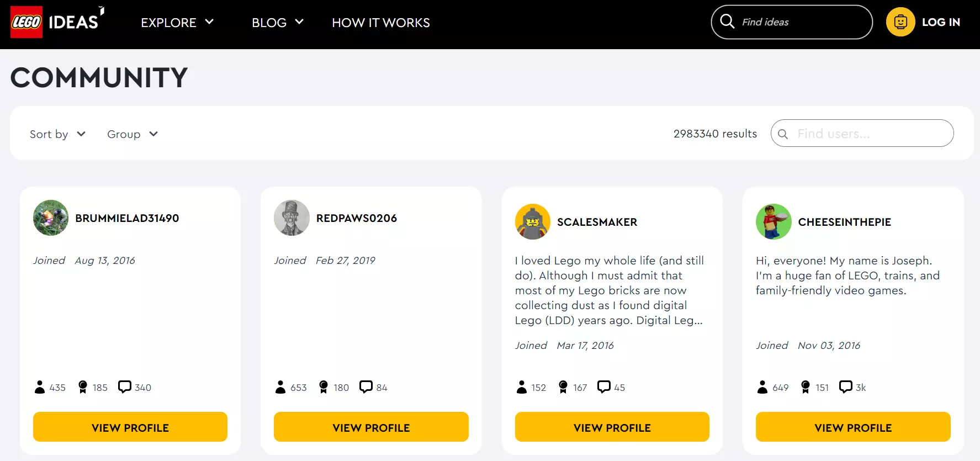Click CheeseInThePie's avatar thumbnail

point(774,222)
